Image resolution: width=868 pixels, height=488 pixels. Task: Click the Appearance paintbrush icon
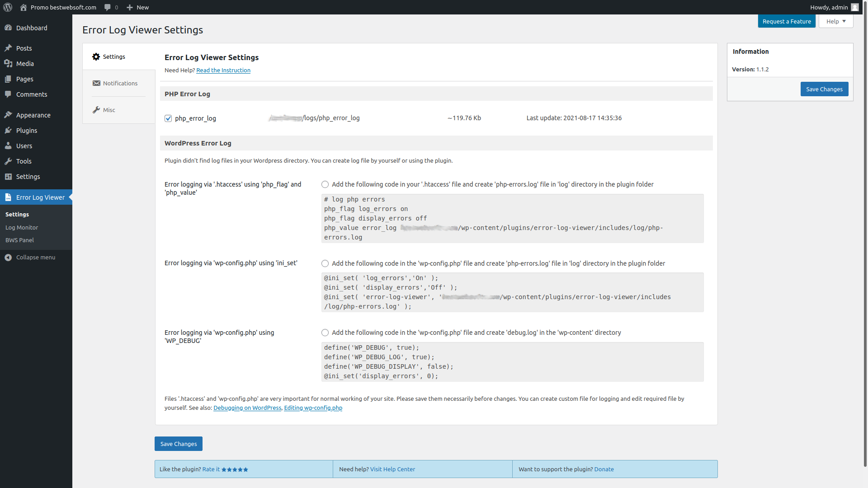tap(8, 115)
